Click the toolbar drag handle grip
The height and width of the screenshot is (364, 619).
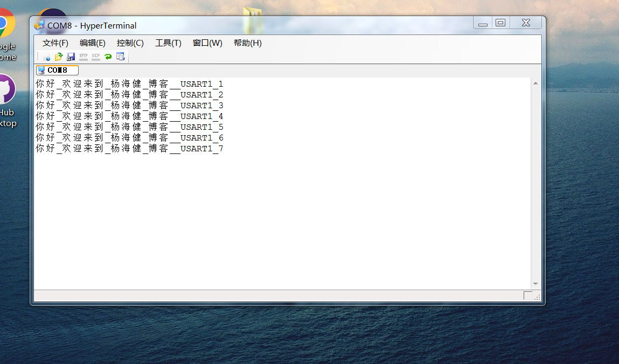(38, 57)
